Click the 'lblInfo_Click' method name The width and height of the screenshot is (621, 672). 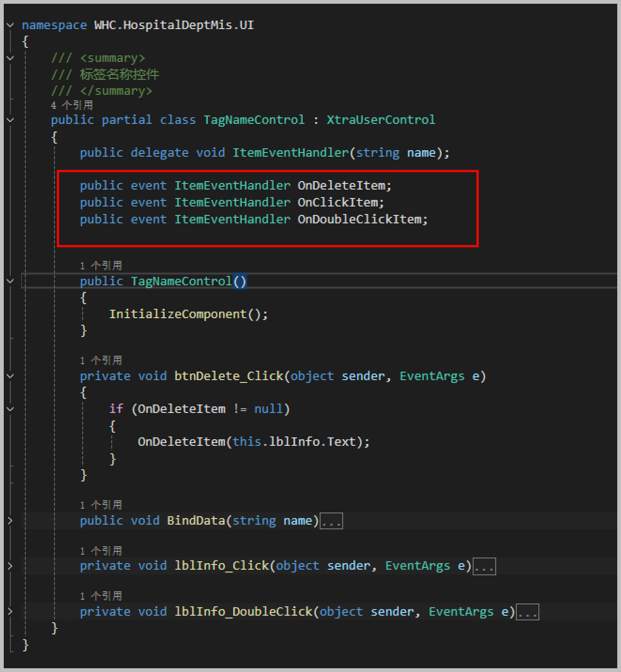pyautogui.click(x=222, y=566)
